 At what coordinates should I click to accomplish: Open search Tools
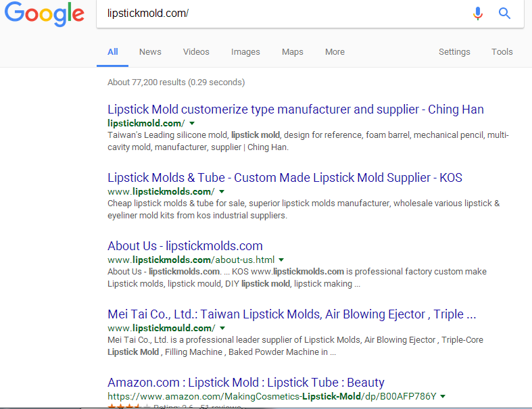click(502, 52)
